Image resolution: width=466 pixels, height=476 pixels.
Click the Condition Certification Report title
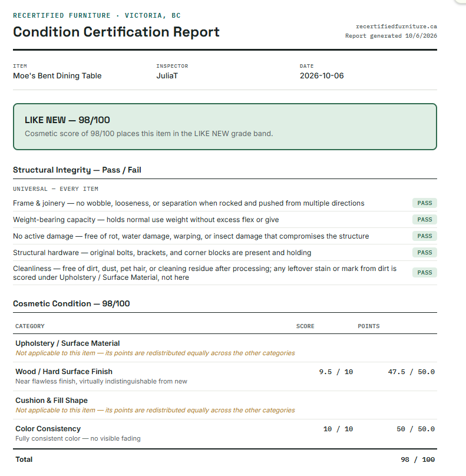click(x=116, y=32)
